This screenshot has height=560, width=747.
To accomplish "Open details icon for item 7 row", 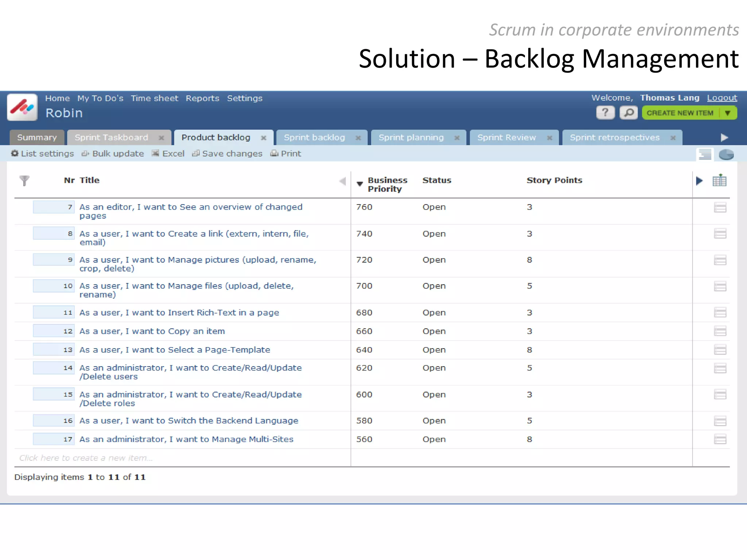I will tap(720, 207).
